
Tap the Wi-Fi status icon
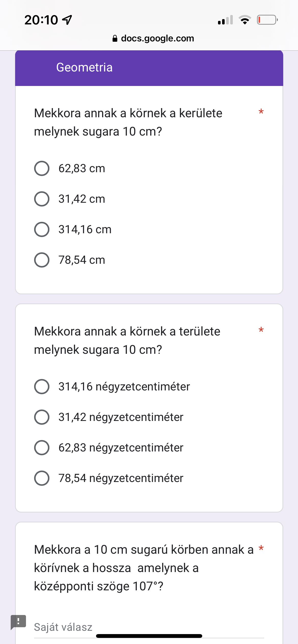[x=245, y=20]
